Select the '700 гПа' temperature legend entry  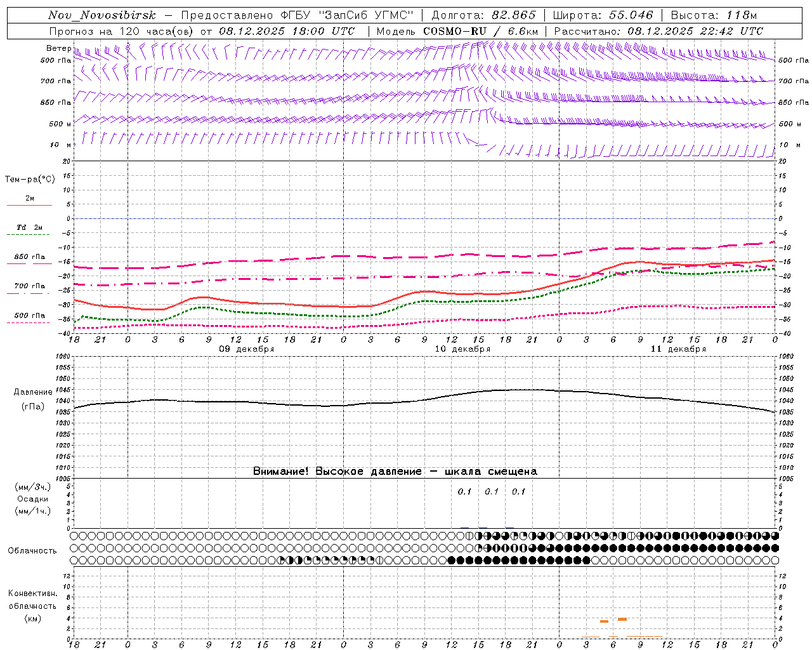click(x=30, y=286)
